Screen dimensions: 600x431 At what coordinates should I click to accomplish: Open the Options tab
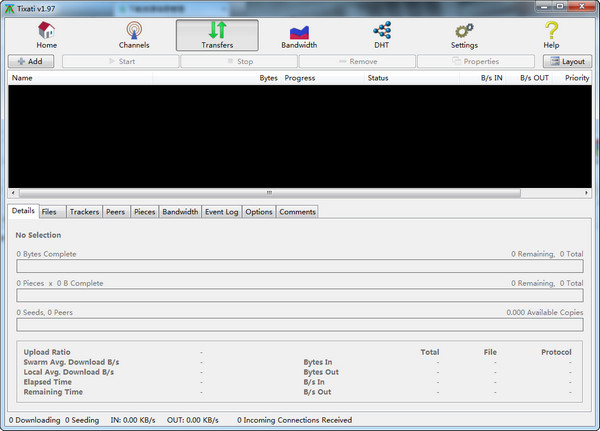259,211
